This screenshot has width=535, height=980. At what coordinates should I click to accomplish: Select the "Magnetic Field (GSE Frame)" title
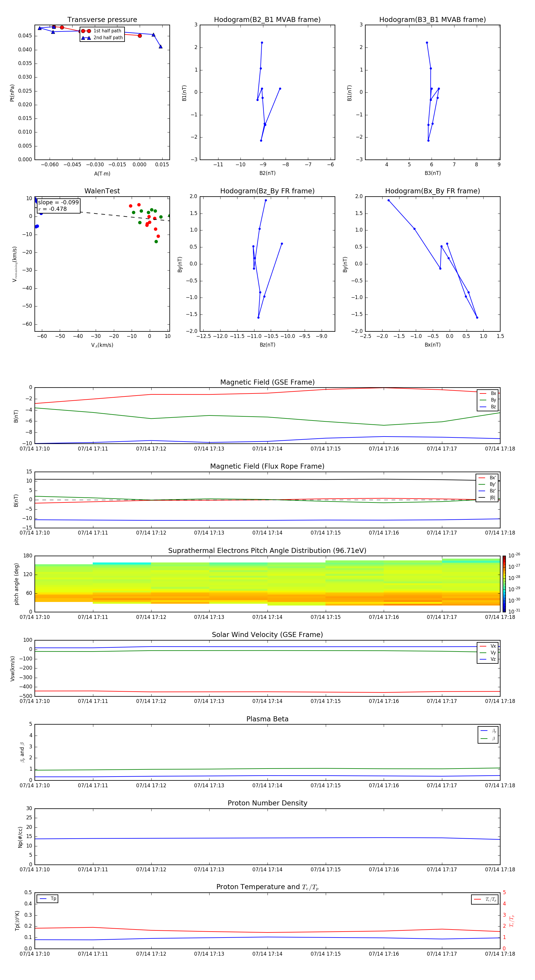click(x=267, y=382)
